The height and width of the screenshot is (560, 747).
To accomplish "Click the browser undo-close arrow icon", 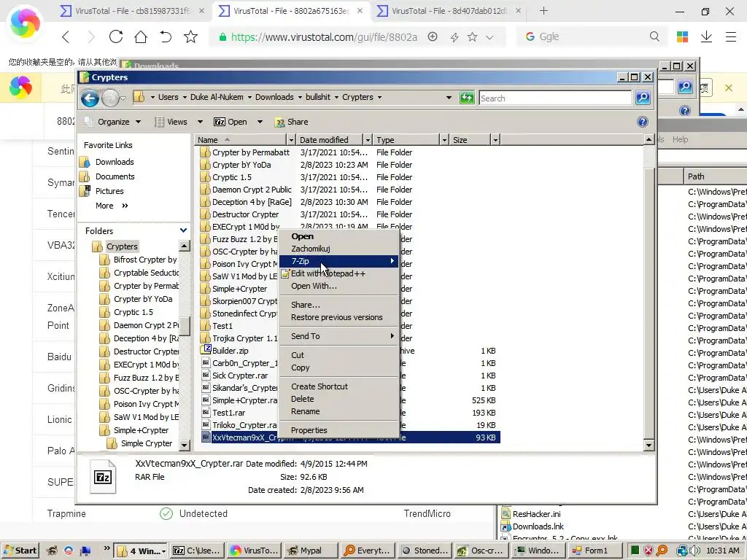I will (166, 36).
